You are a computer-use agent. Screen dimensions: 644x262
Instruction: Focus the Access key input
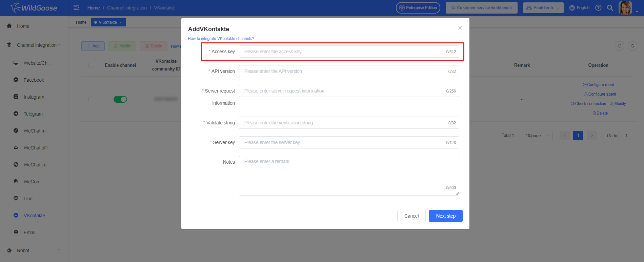pyautogui.click(x=349, y=52)
